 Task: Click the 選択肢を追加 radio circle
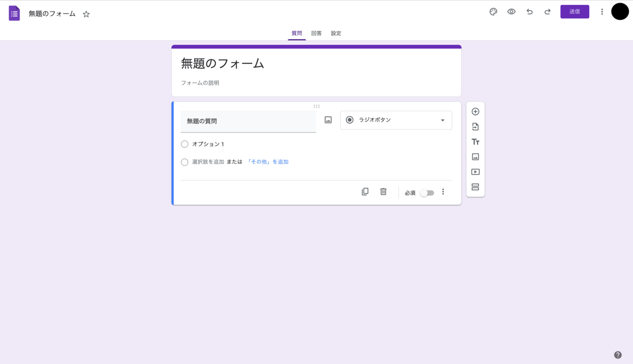[x=185, y=162]
